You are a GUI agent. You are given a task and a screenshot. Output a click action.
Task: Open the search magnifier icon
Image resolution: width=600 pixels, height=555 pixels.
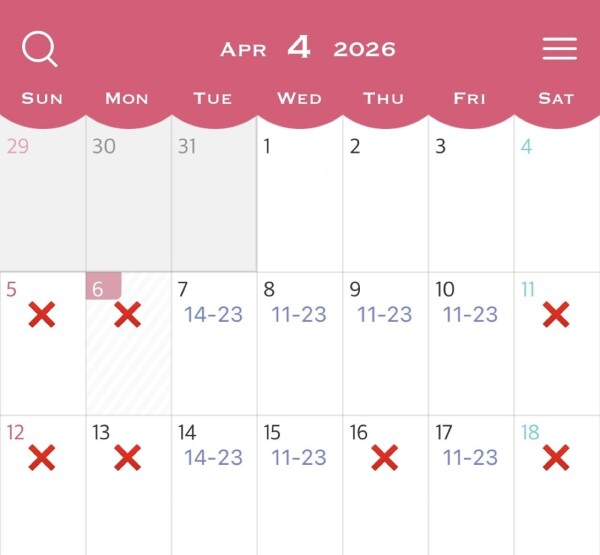click(x=40, y=49)
